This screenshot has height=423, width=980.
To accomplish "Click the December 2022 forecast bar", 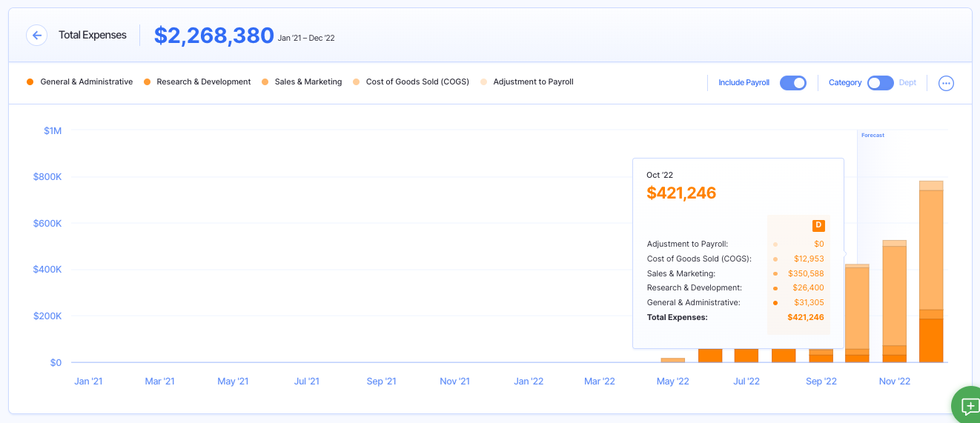I will (x=930, y=274).
